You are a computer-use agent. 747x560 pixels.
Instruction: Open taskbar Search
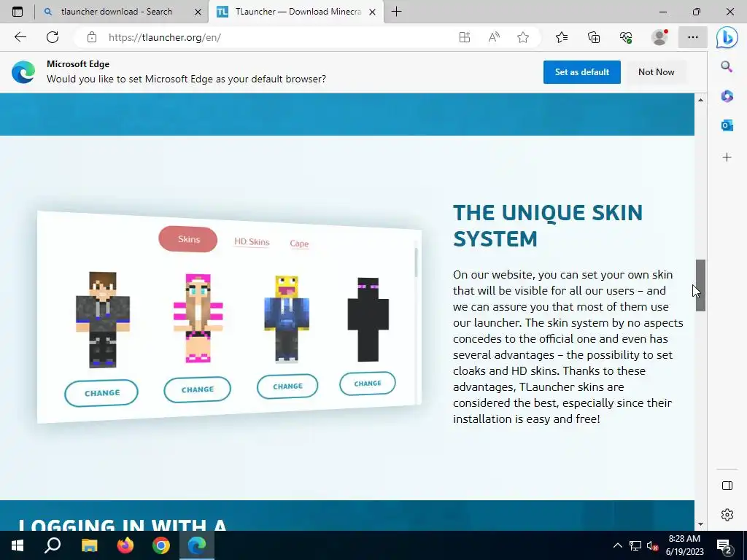(53, 545)
